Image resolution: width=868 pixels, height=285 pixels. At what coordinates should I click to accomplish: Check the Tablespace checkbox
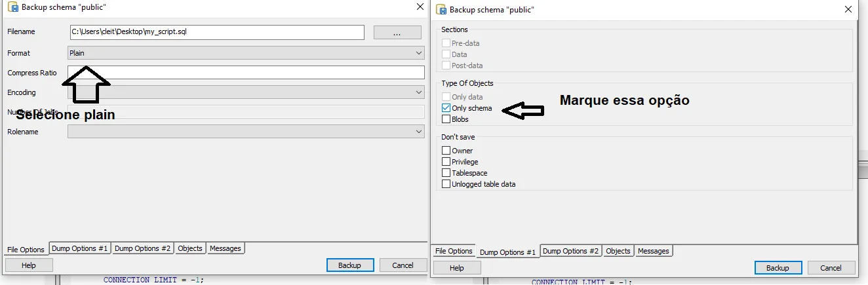tap(446, 173)
